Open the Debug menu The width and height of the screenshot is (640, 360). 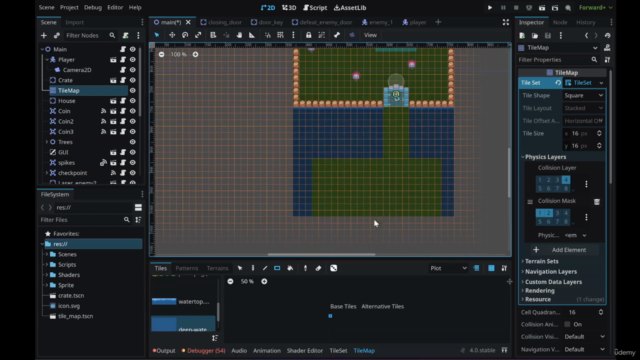(93, 7)
